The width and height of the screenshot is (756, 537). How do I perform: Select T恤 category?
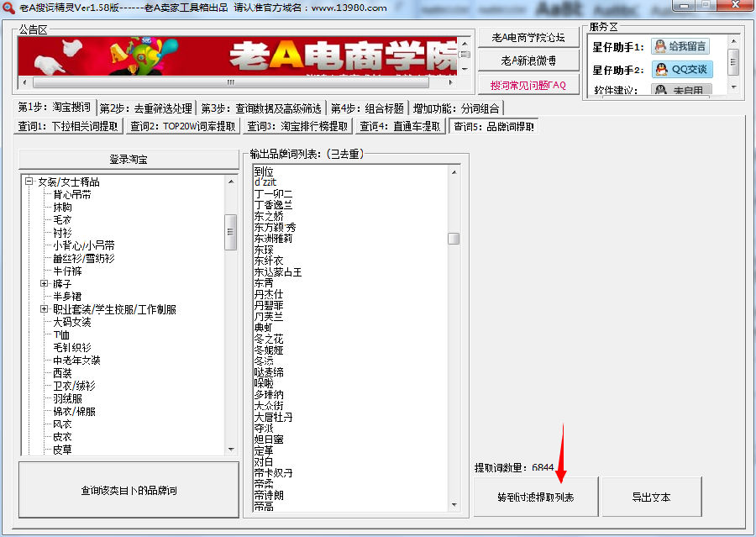click(61, 334)
